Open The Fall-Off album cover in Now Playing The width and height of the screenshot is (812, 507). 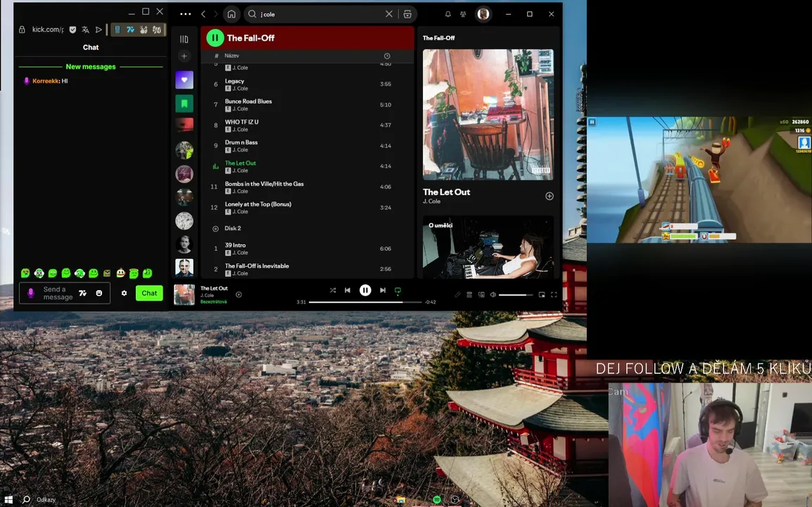[x=488, y=115]
